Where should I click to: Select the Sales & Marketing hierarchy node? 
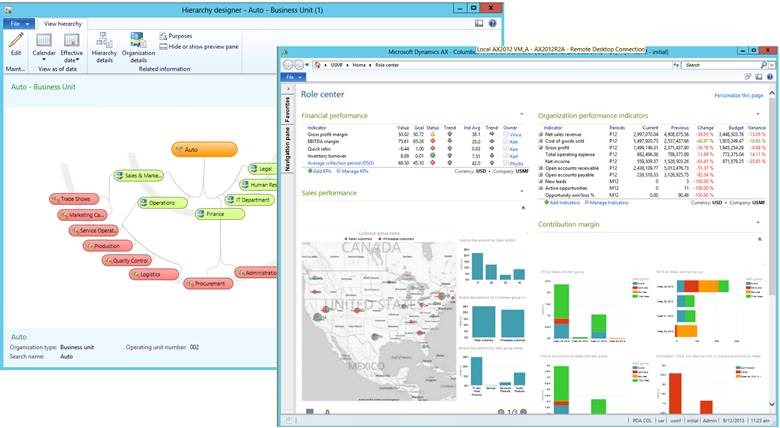coord(138,175)
